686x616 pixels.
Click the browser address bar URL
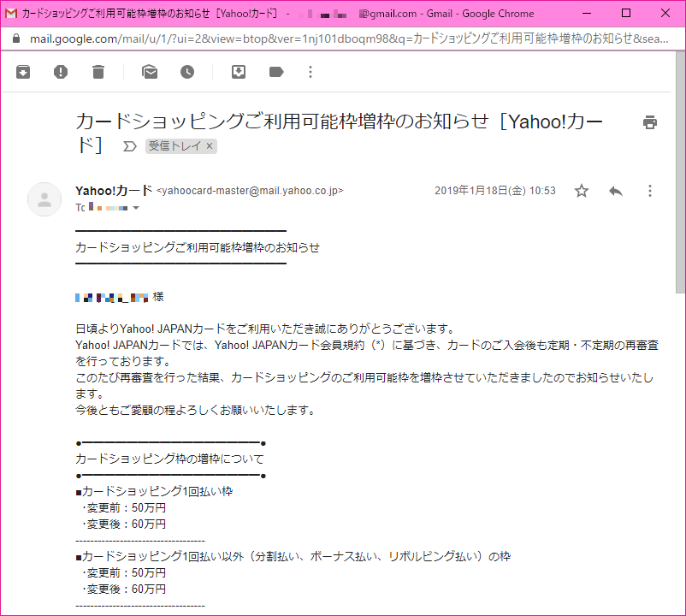(x=349, y=39)
